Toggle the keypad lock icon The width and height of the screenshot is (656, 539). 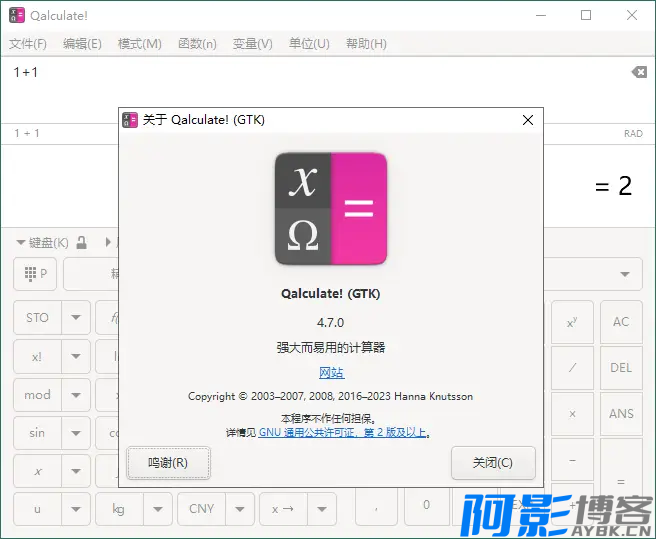pyautogui.click(x=82, y=242)
